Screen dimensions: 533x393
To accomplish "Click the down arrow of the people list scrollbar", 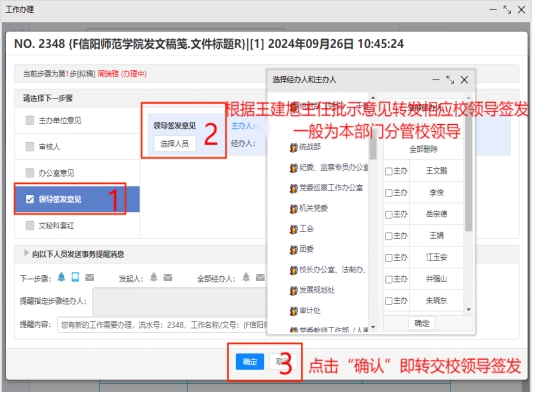I will click(x=469, y=309).
